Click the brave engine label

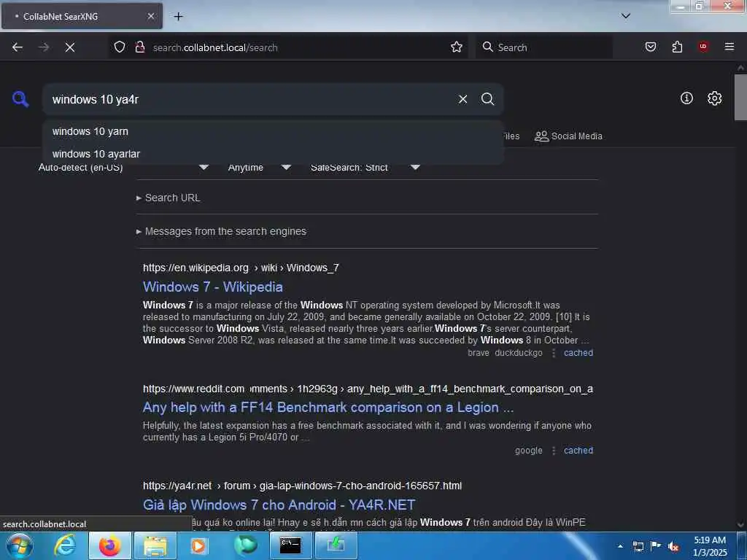(x=479, y=353)
